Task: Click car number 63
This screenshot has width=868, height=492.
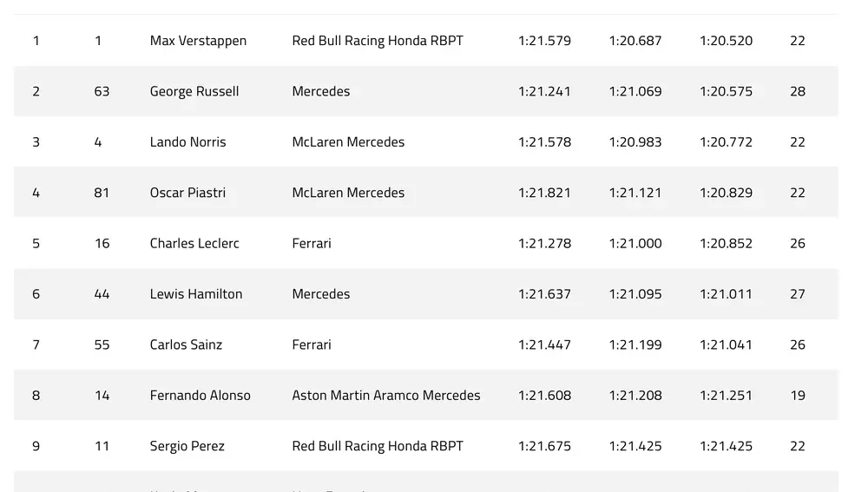Action: coord(102,91)
